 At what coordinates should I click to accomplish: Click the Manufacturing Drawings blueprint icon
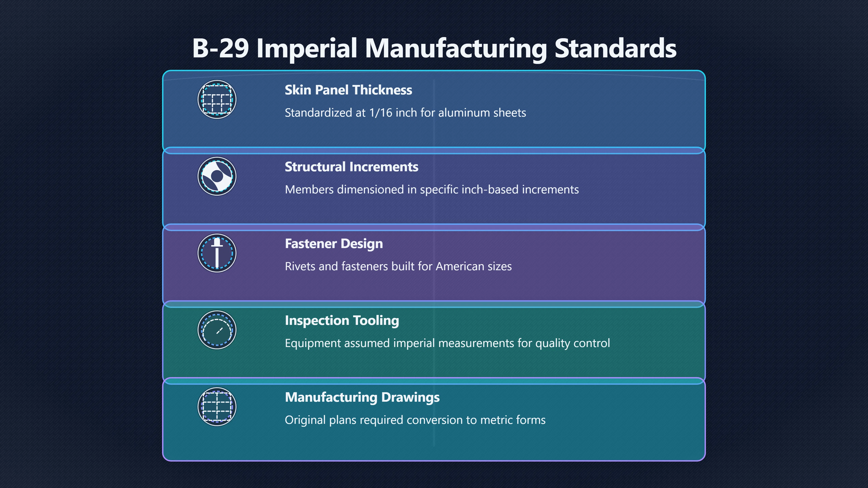pyautogui.click(x=217, y=406)
